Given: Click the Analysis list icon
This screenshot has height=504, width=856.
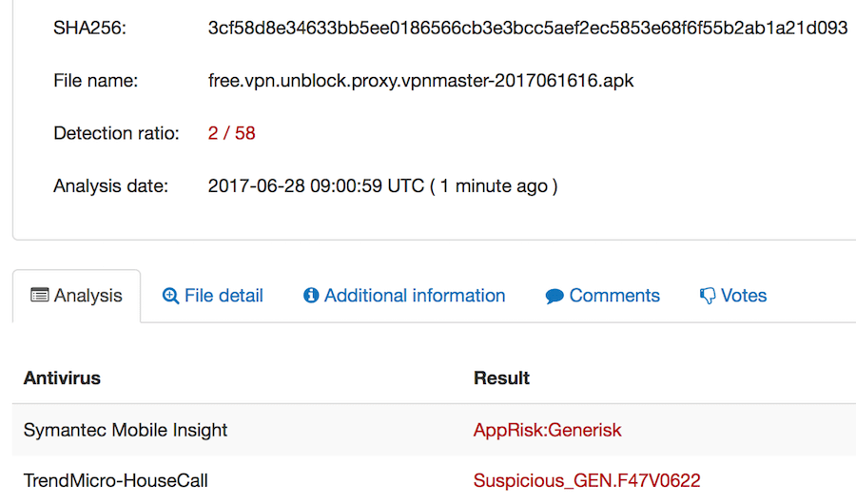Looking at the screenshot, I should pos(39,295).
